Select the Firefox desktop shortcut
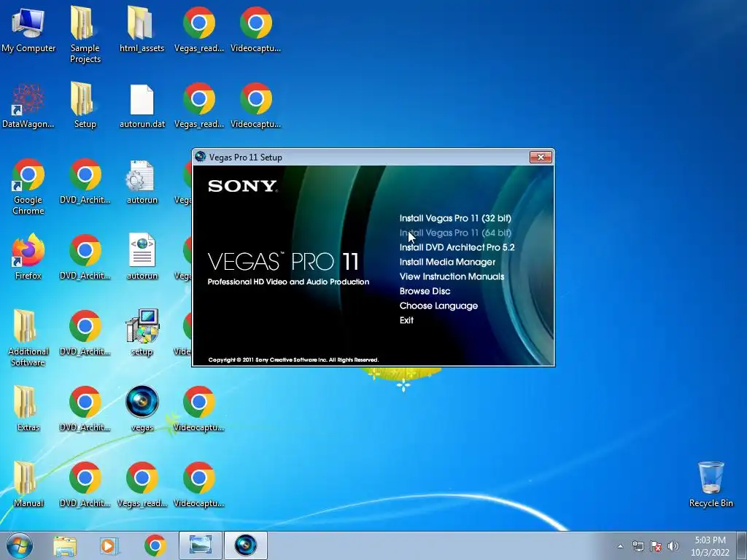747x560 pixels. (28, 257)
